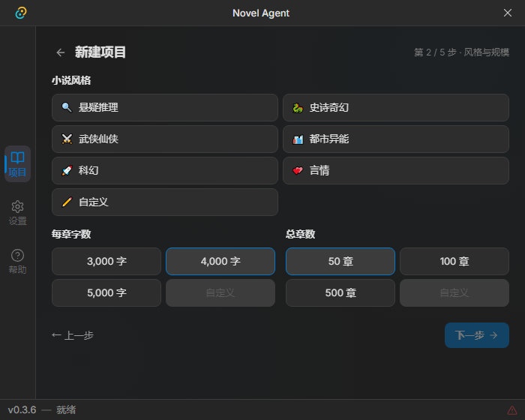Screen dimensions: 525x420
Task: Click the Novel Agent logo icon
Action: coord(21,13)
